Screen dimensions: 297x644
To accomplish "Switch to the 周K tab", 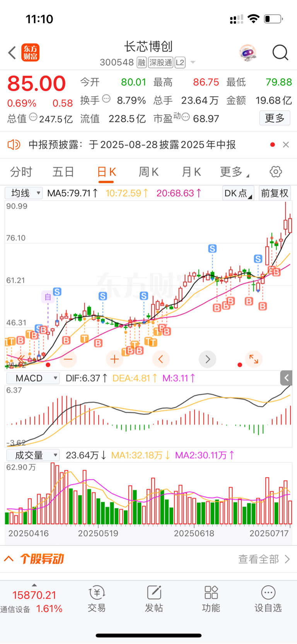I will (149, 172).
